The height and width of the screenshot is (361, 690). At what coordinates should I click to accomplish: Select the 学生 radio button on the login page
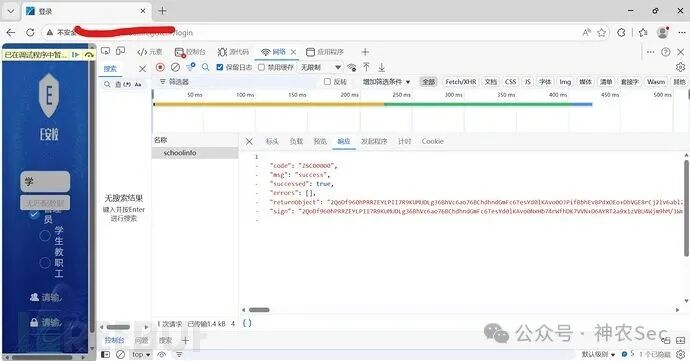coord(45,236)
